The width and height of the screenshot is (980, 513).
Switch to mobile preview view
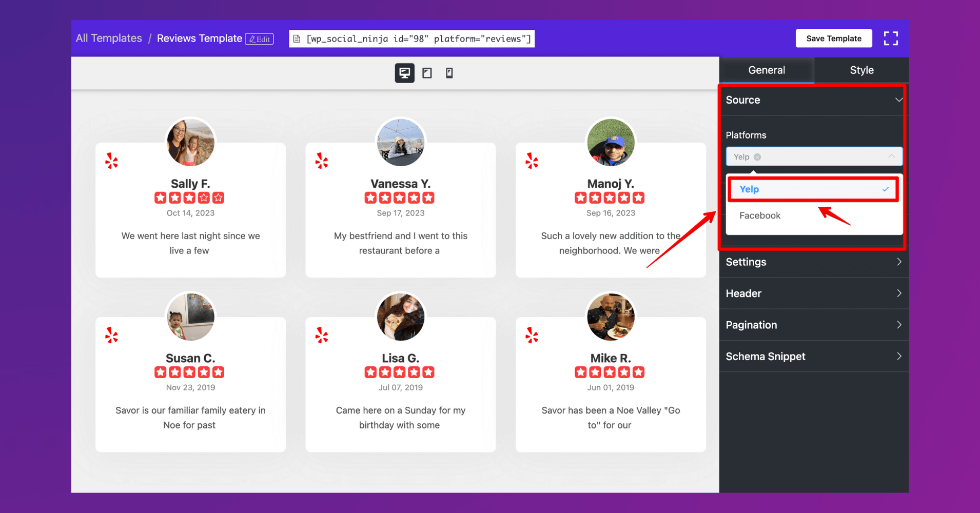click(x=449, y=73)
